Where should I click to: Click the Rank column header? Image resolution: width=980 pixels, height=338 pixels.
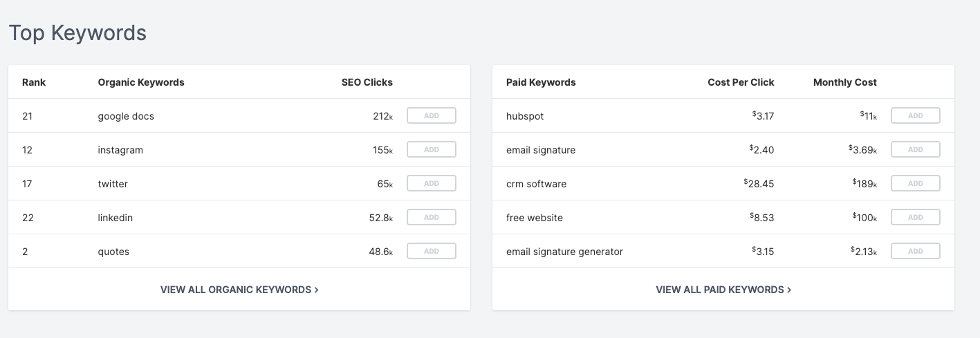34,82
